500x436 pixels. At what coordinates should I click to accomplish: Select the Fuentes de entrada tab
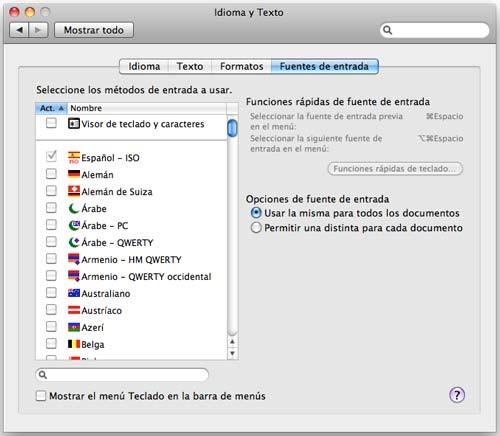pos(324,66)
